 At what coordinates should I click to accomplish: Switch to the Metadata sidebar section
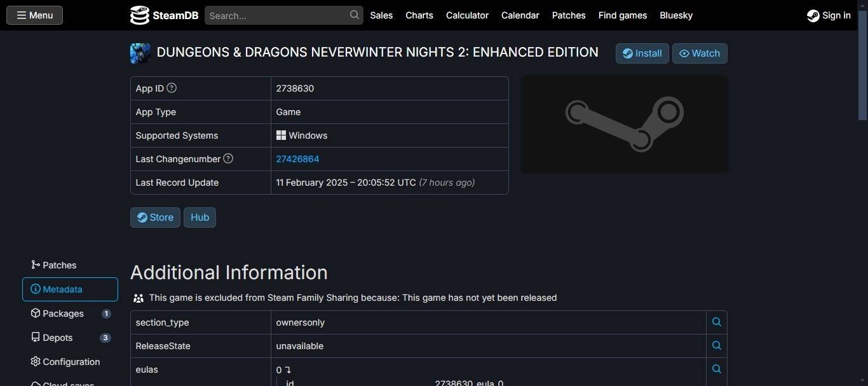pyautogui.click(x=64, y=289)
